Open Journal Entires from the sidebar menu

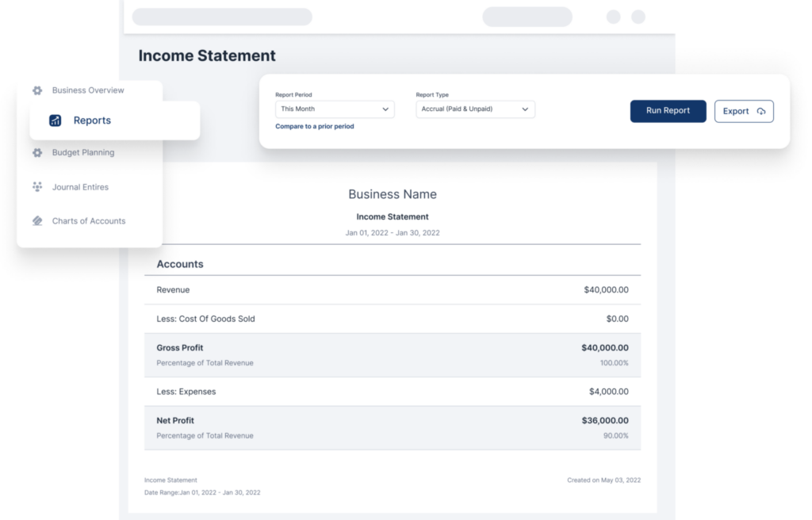coord(80,187)
